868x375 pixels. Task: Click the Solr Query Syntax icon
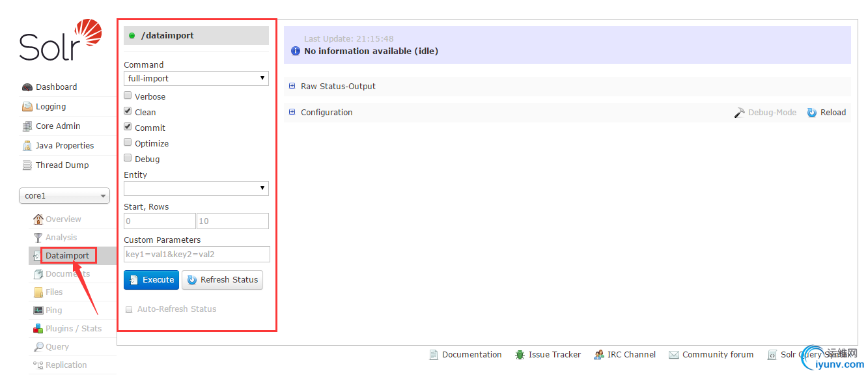click(x=772, y=355)
